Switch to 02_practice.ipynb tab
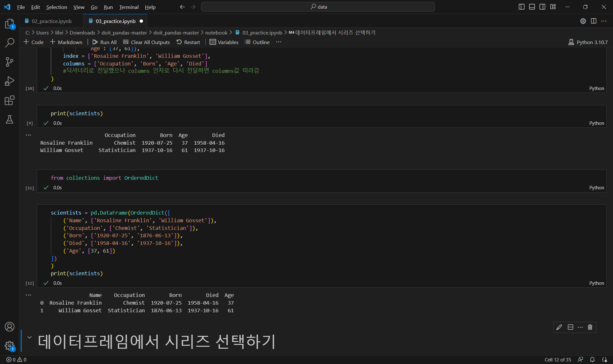 [51, 21]
